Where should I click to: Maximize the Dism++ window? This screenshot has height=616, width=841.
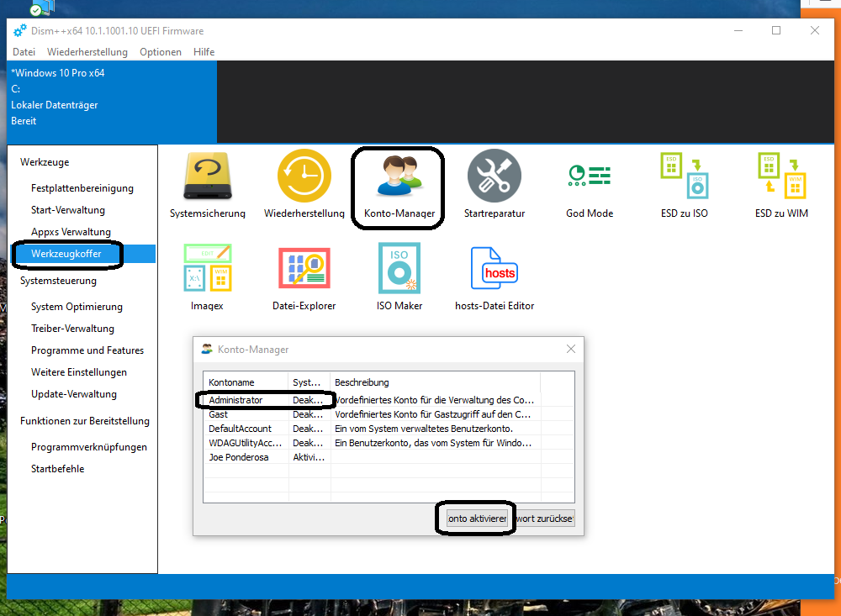pyautogui.click(x=776, y=30)
